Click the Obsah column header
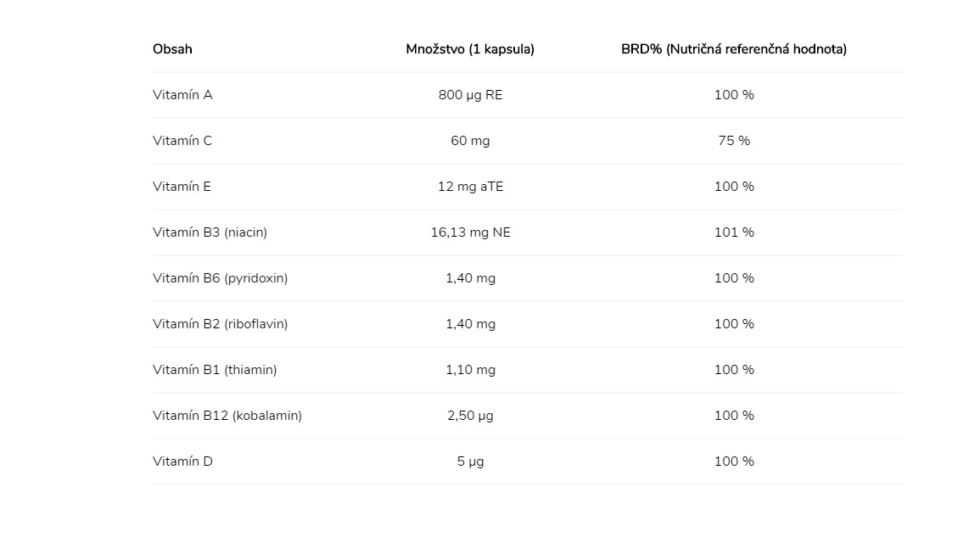980x537 pixels. coord(172,49)
